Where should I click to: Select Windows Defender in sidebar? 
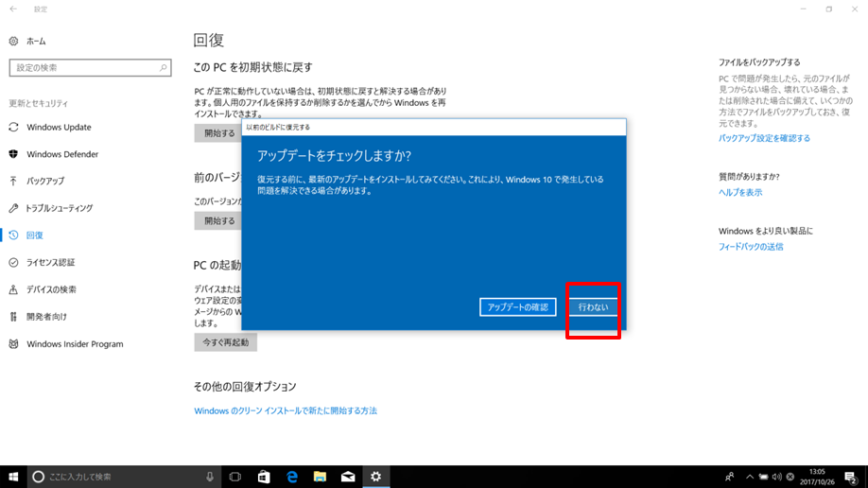point(62,154)
